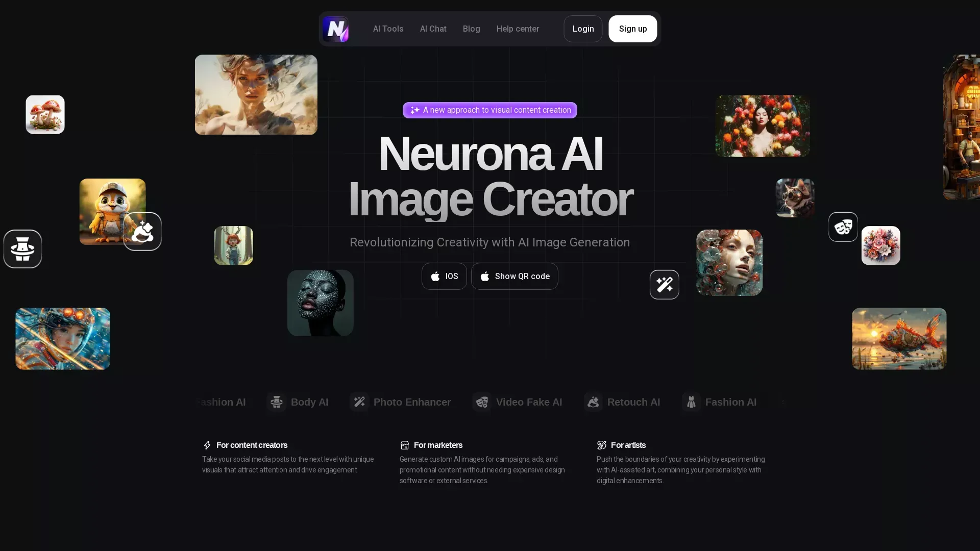Open the flower bouquet thumbnail
980x551 pixels.
click(x=880, y=245)
